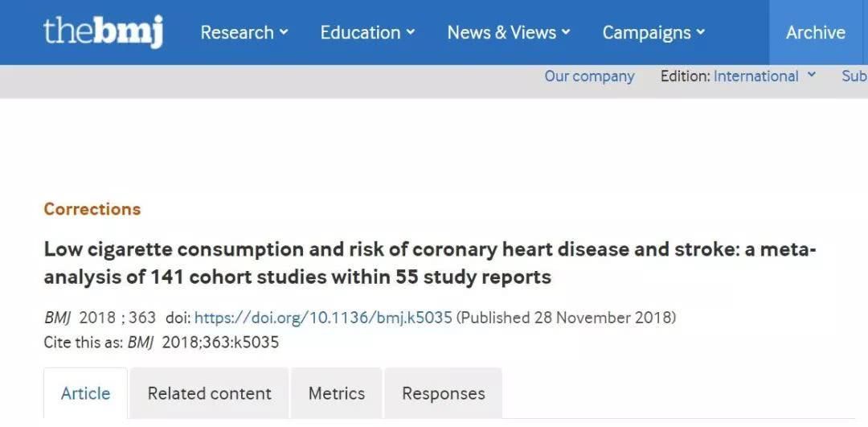Follow the Our company link
The image size is (868, 427).
point(590,76)
